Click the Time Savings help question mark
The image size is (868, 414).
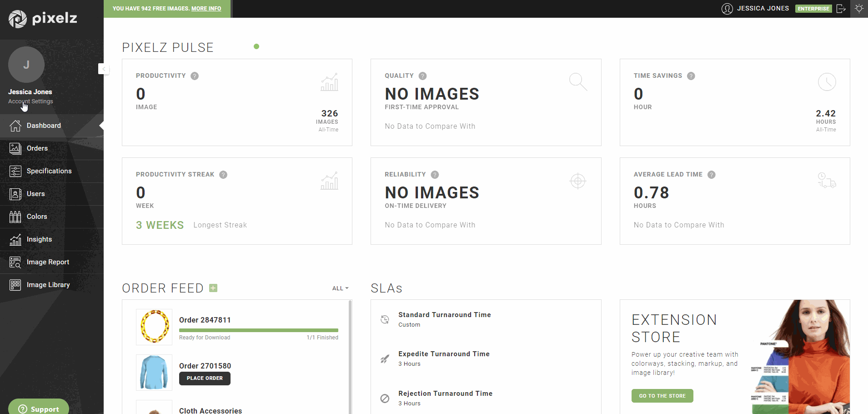(x=691, y=76)
